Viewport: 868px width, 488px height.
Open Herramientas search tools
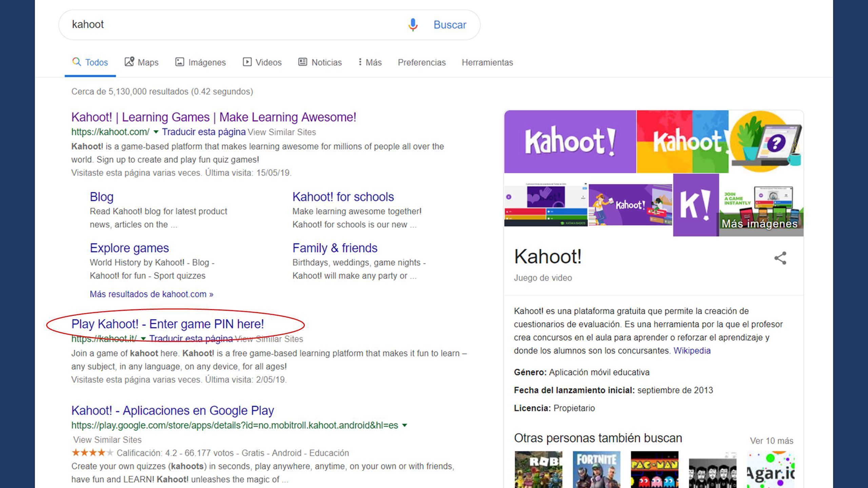(487, 62)
